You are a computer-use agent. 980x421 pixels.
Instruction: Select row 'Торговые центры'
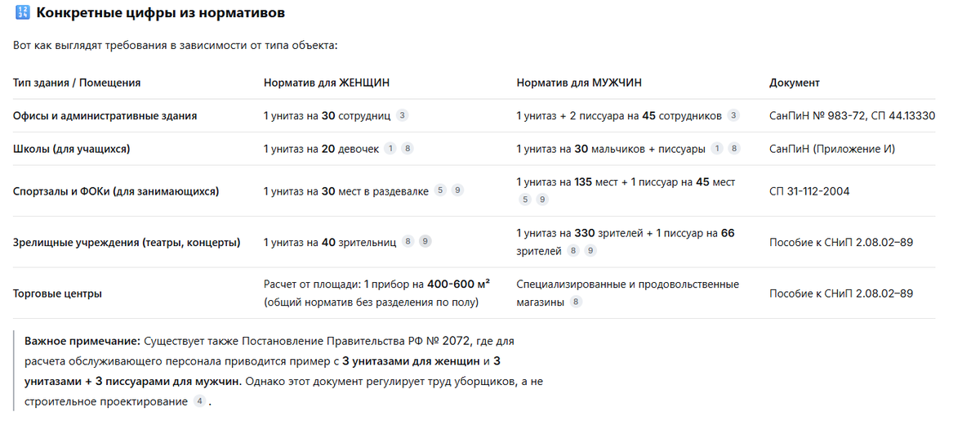click(474, 293)
